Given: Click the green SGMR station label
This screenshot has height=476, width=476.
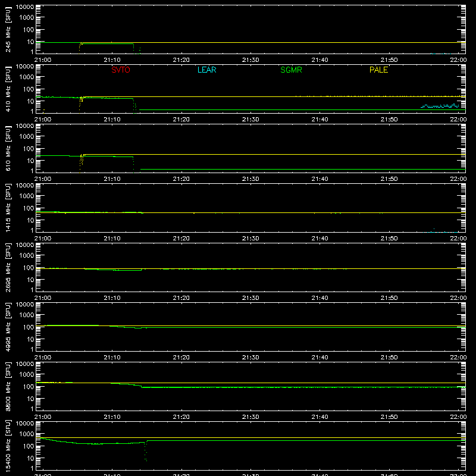Looking at the screenshot, I should pos(291,70).
